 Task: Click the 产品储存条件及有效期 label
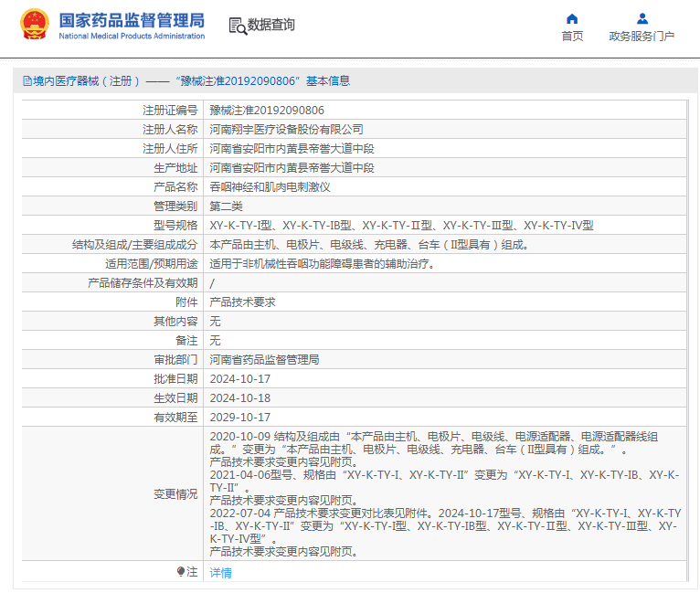(143, 283)
